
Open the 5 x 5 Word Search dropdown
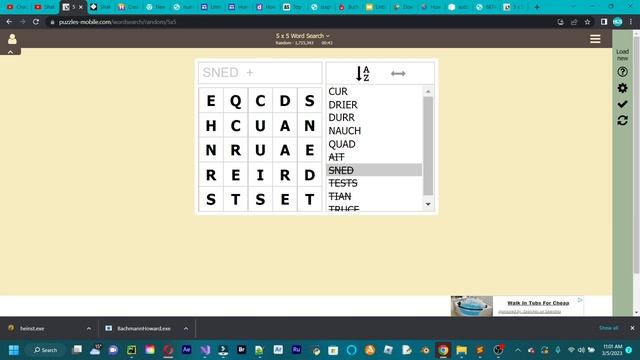tap(302, 36)
